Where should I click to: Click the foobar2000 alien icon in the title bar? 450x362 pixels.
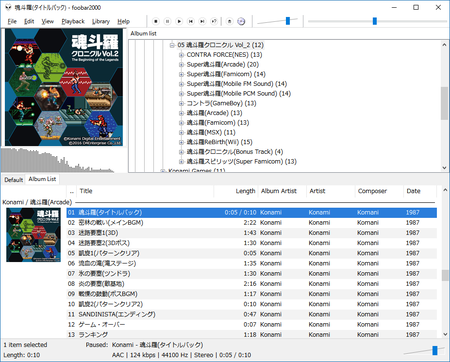tap(8, 7)
